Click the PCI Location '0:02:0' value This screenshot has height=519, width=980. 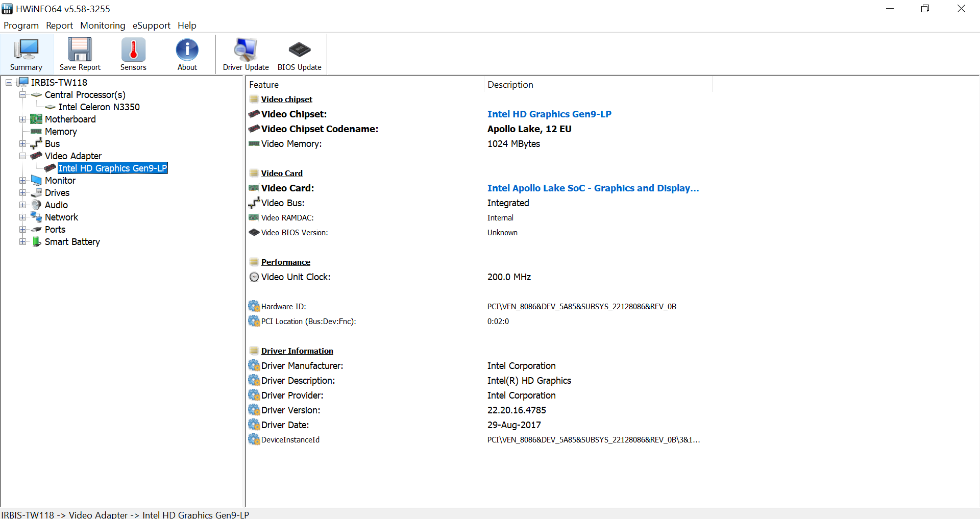(498, 322)
